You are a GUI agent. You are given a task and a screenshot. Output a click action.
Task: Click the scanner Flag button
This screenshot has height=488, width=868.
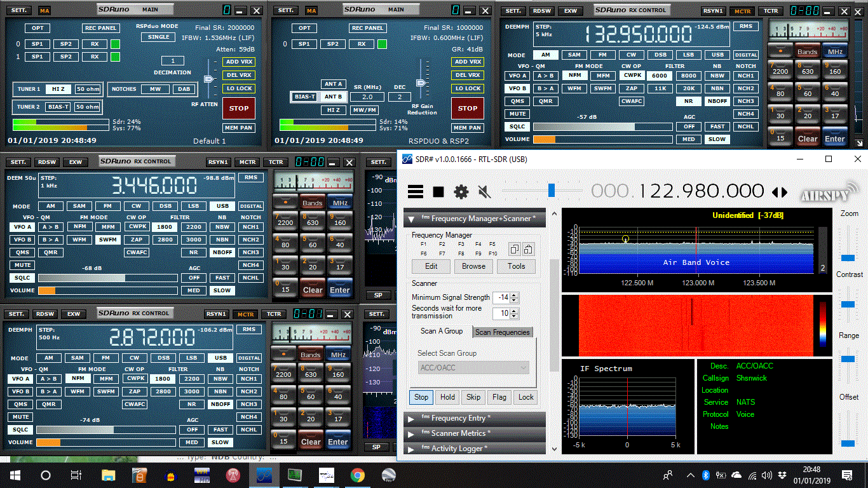[x=499, y=397]
